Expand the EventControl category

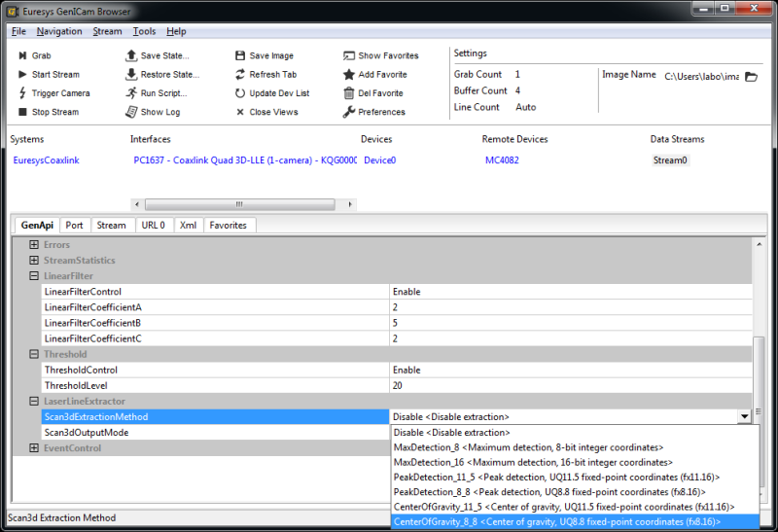click(x=34, y=448)
